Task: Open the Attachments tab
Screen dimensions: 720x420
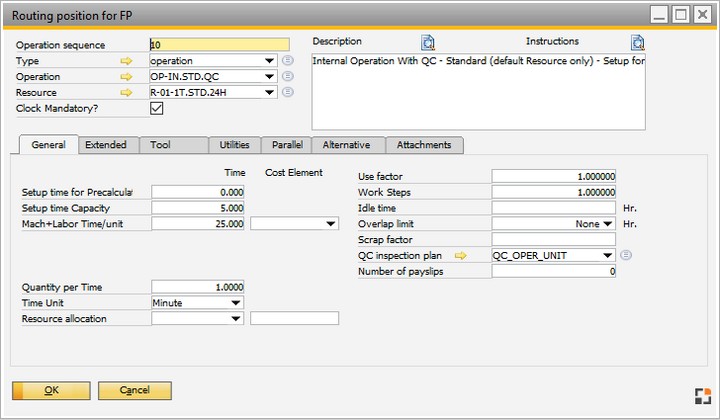Action: coord(424,145)
